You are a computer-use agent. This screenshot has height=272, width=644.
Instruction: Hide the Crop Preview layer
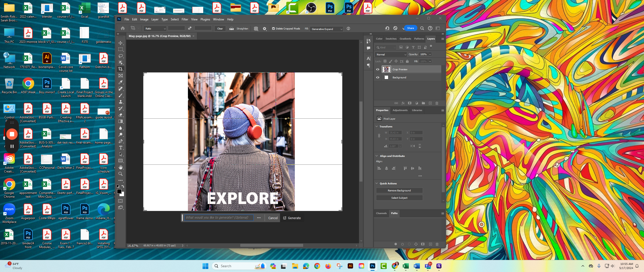point(378,70)
